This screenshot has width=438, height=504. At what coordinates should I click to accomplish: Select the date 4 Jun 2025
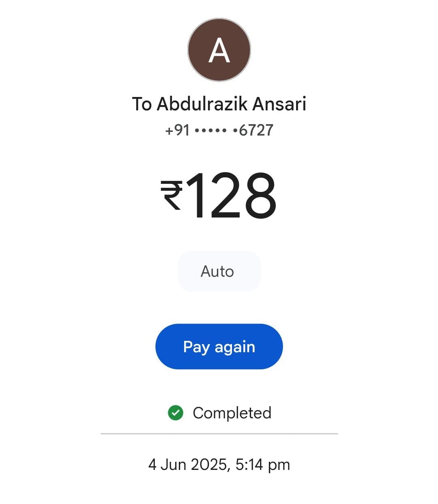pos(188,465)
